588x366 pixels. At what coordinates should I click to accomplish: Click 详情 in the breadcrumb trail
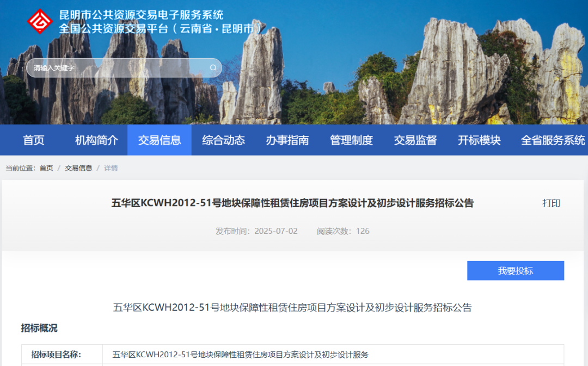coord(111,169)
